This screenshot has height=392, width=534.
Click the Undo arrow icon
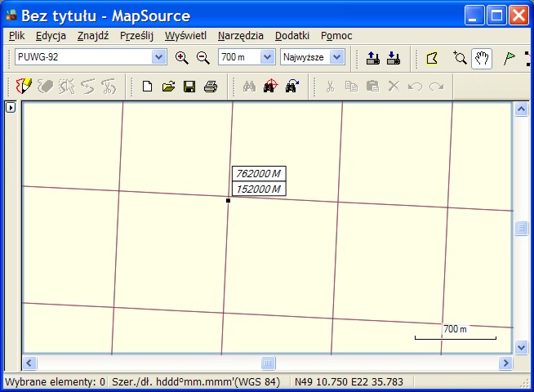coord(415,87)
